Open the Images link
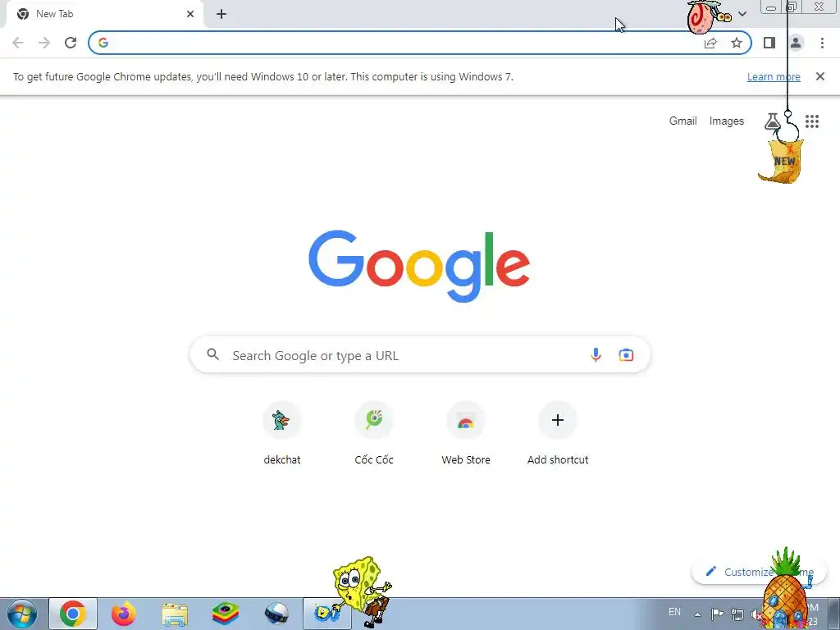Screen dimensions: 840x630 coord(727,121)
